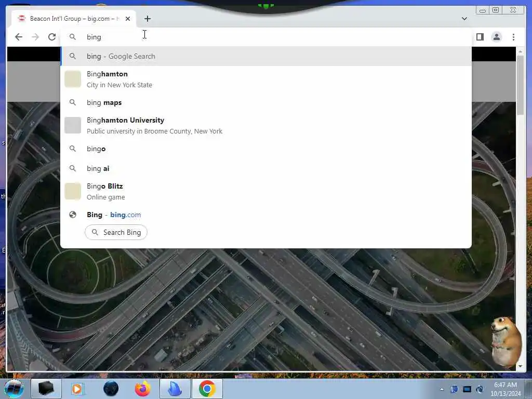Click the address bar containing bing
Image resolution: width=532 pixels, height=399 pixels.
(x=266, y=37)
